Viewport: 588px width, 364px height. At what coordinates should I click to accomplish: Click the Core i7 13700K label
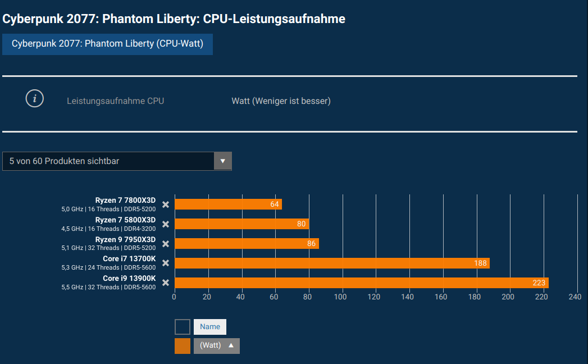129,259
